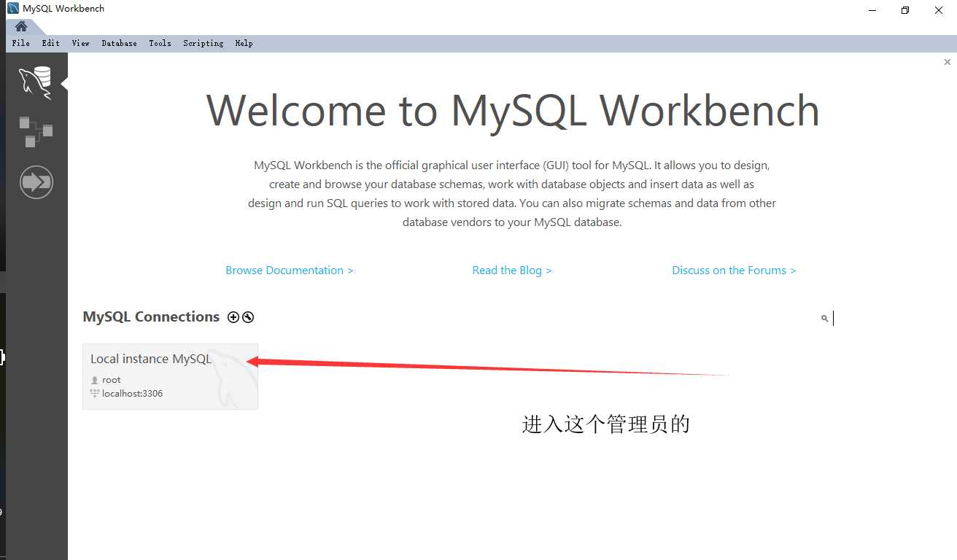Click localhost:3306 text in connection tile
957x560 pixels.
133,394
